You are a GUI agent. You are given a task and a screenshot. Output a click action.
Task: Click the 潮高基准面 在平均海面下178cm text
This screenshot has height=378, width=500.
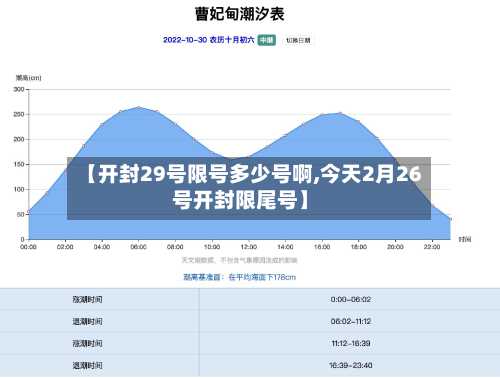click(239, 277)
